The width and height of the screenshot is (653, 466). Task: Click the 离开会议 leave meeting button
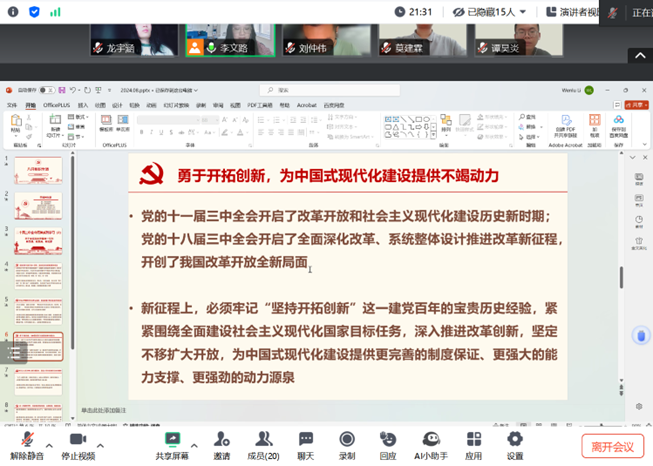(612, 446)
